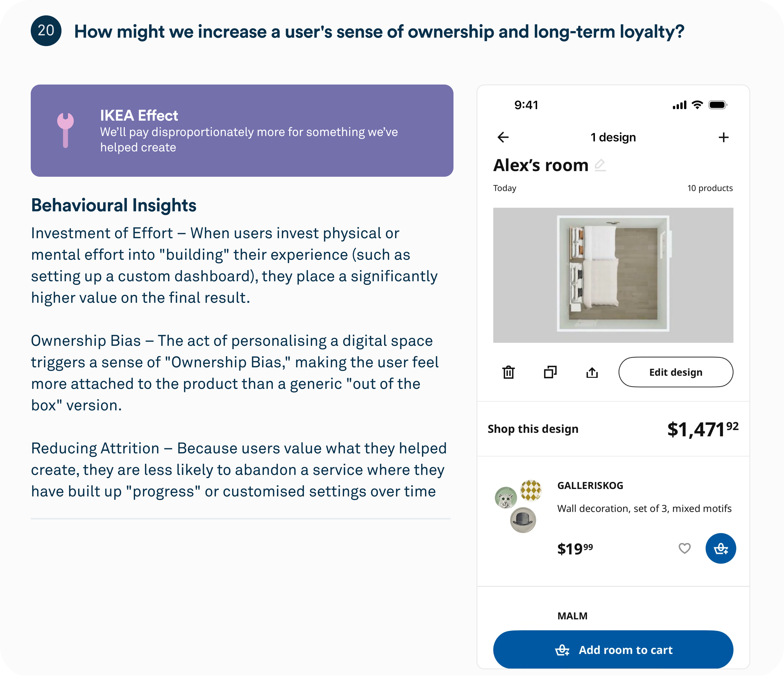
Task: Open the room design preview image
Action: (613, 275)
